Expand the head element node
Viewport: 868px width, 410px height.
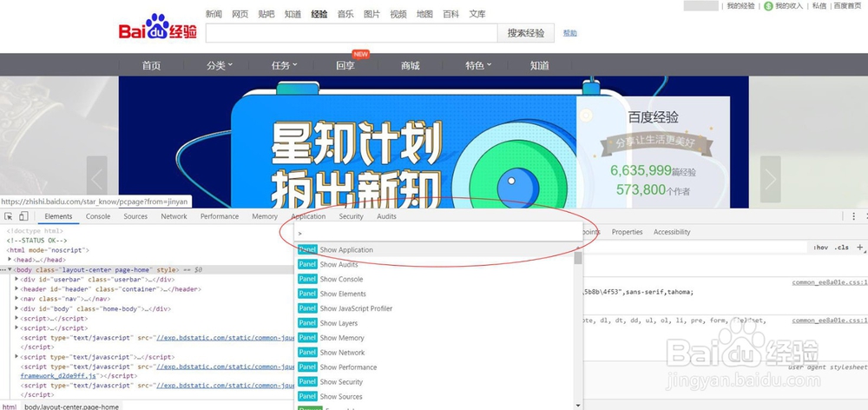(x=10, y=260)
